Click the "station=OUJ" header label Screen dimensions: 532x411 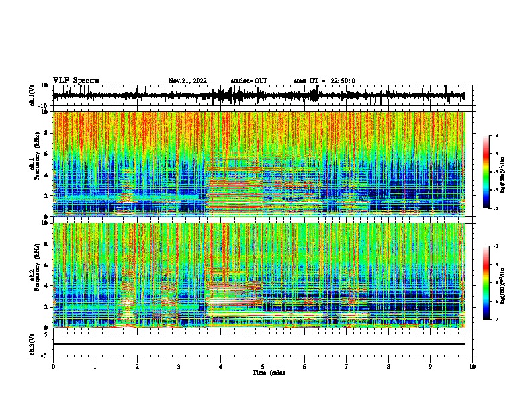tap(249, 81)
